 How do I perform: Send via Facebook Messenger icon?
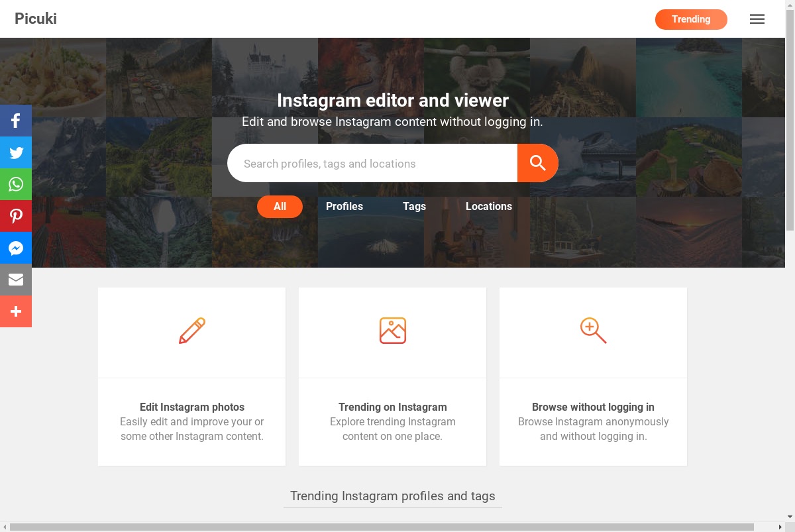(16, 248)
